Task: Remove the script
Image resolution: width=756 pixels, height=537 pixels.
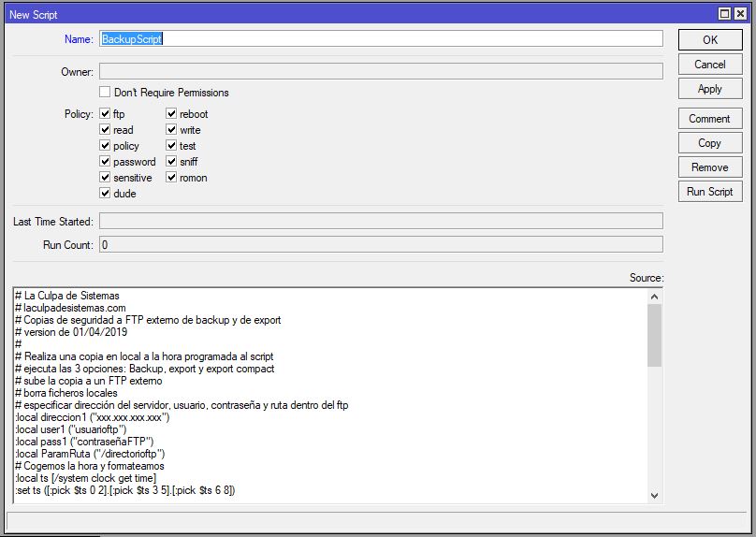Action: click(709, 167)
